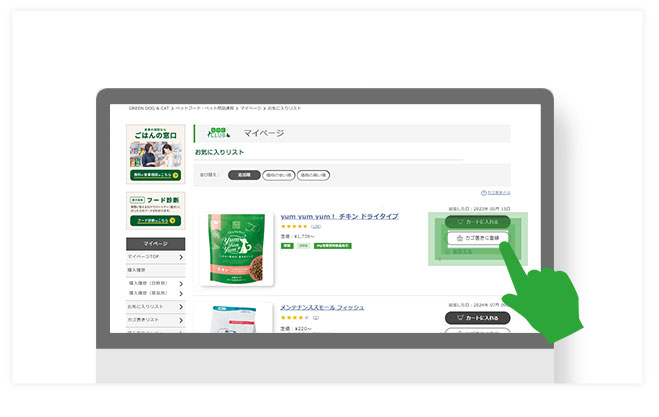Expand the お気に入りリスト sidebar chevron
Screen dimensions: 659x417
pyautogui.click(x=181, y=307)
